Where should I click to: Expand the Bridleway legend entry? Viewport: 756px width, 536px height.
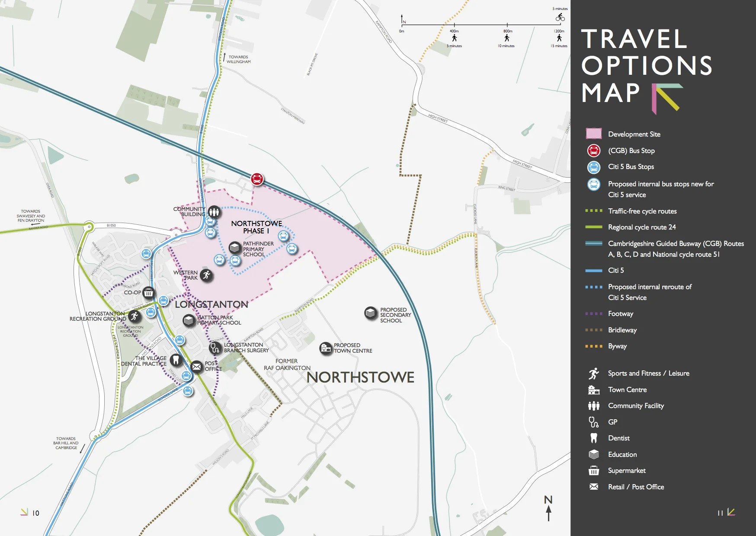click(x=622, y=330)
